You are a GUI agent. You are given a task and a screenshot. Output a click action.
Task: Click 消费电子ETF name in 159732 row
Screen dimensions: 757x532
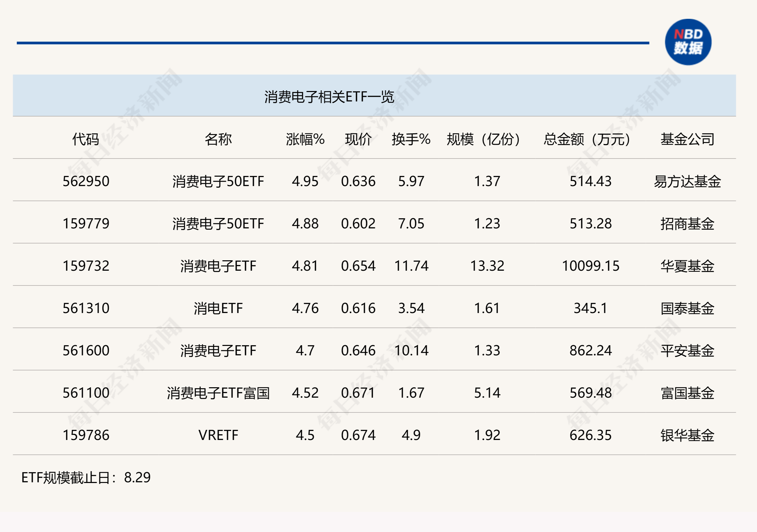pyautogui.click(x=218, y=266)
